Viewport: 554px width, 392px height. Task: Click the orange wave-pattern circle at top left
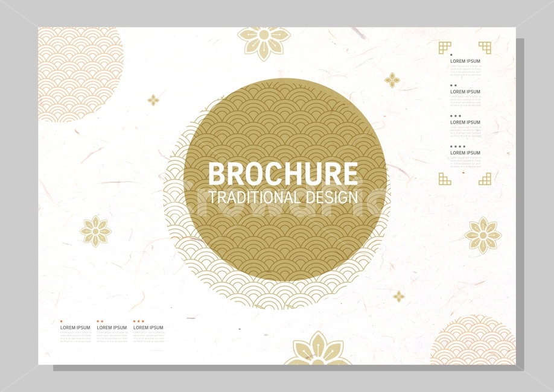pyautogui.click(x=80, y=75)
